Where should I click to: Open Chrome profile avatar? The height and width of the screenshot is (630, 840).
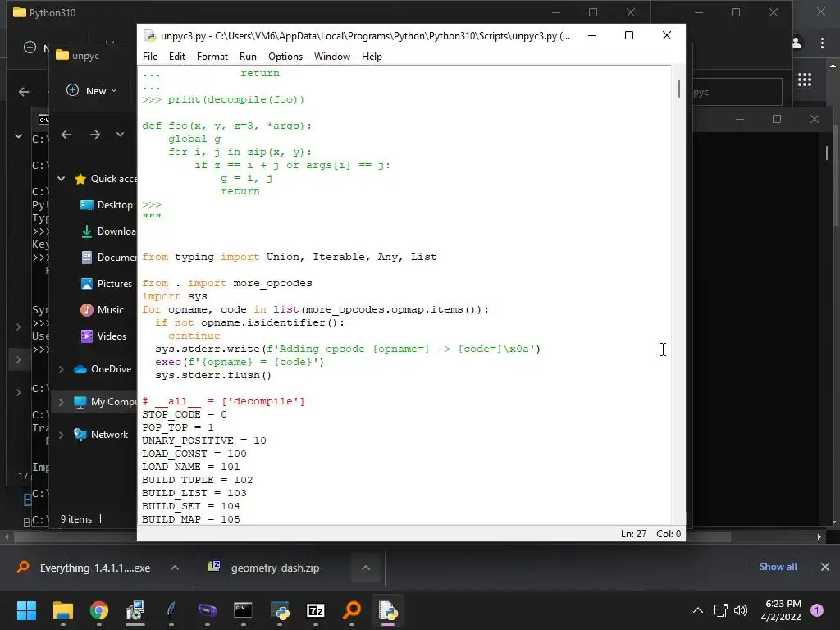point(796,43)
